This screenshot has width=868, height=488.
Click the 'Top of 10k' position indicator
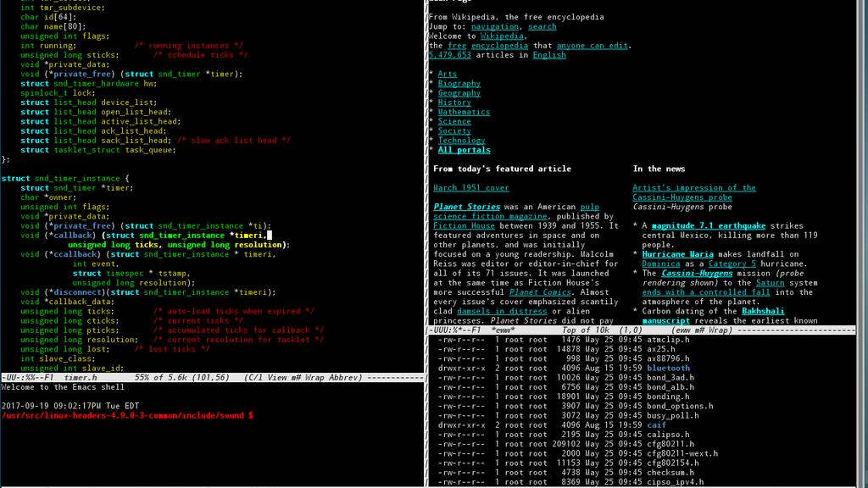click(x=586, y=330)
